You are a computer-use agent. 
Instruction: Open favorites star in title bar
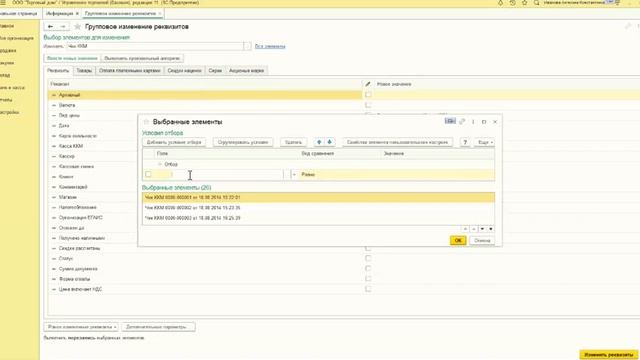tap(524, 3)
